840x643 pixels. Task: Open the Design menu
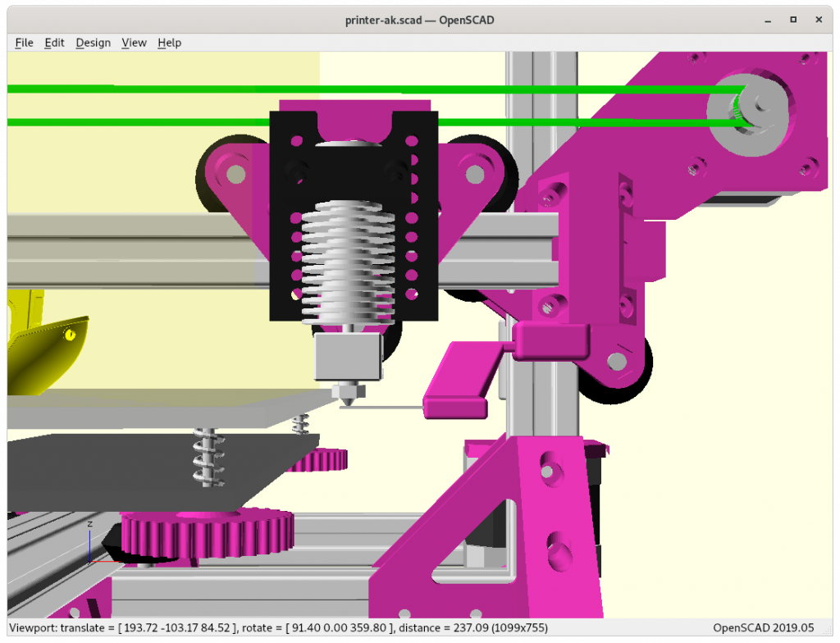(x=94, y=43)
